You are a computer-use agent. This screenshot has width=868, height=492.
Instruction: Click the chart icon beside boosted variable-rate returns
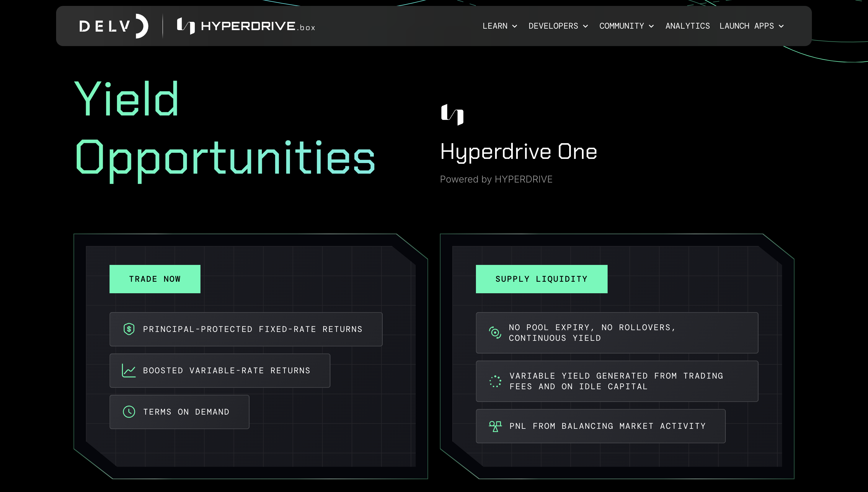coord(129,371)
